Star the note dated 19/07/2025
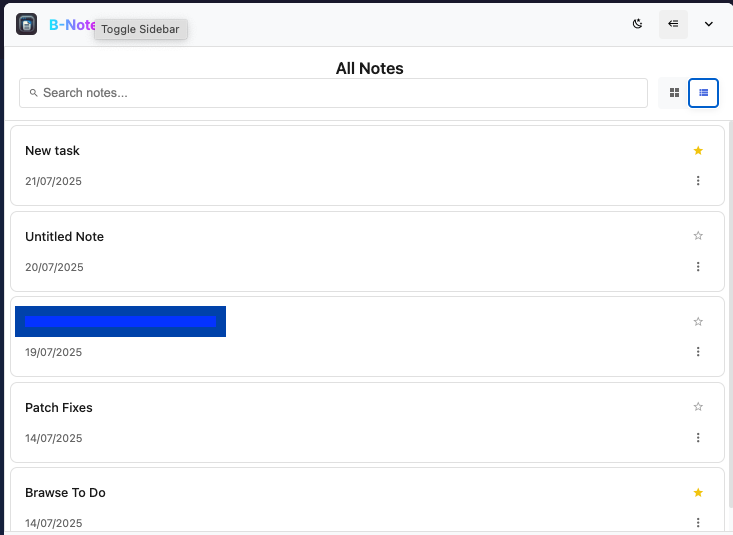The height and width of the screenshot is (535, 733). coord(698,322)
